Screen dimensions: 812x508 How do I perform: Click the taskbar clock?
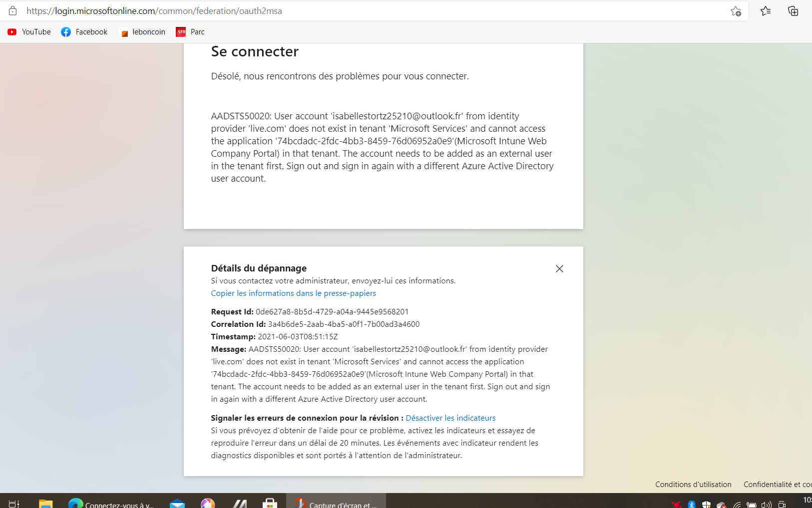[x=807, y=501]
